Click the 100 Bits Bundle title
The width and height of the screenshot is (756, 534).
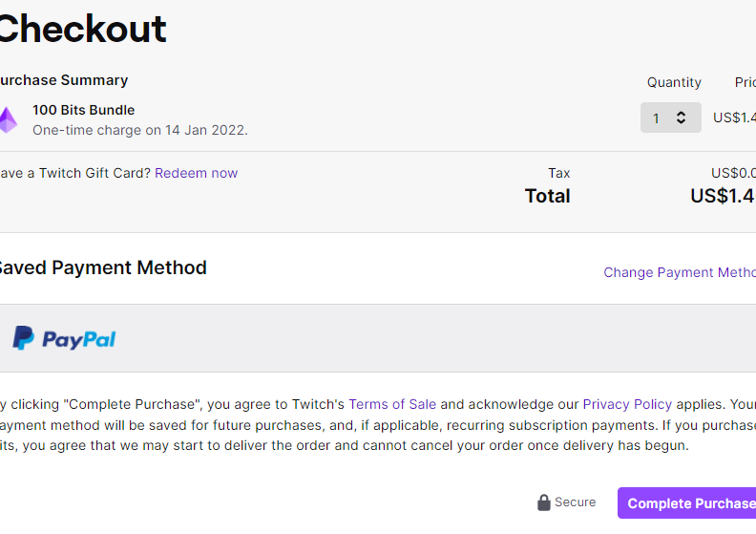(83, 110)
